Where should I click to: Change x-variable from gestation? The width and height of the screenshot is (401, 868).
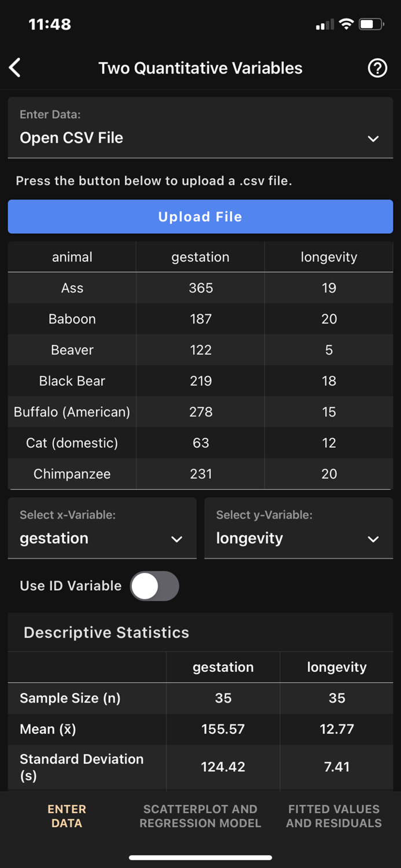102,539
